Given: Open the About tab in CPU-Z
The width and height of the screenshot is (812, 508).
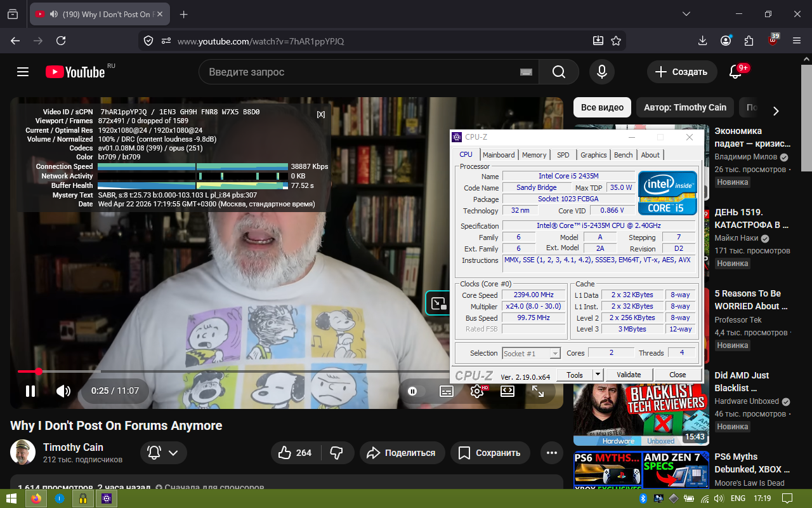Looking at the screenshot, I should pyautogui.click(x=650, y=155).
